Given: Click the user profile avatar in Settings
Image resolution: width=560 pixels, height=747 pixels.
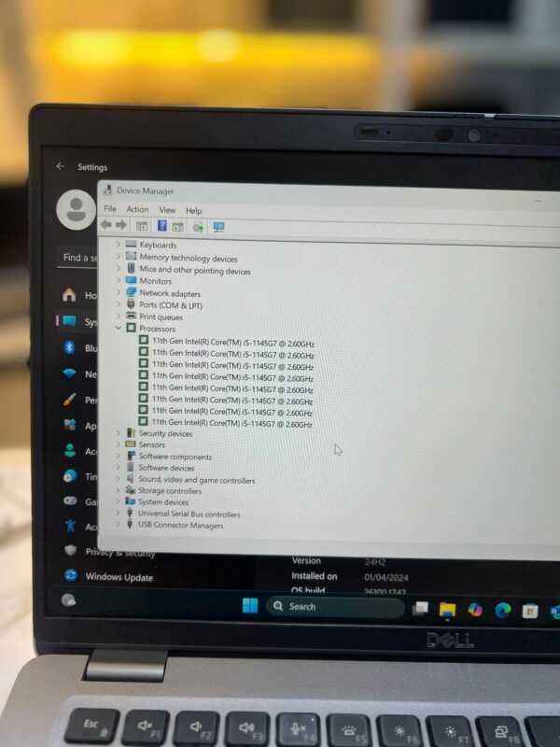Looking at the screenshot, I should click(x=77, y=209).
